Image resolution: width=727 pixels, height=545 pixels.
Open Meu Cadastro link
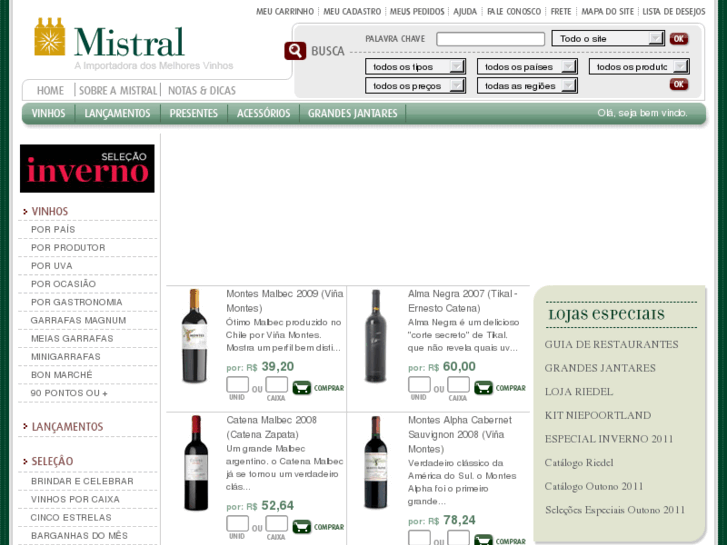click(352, 12)
